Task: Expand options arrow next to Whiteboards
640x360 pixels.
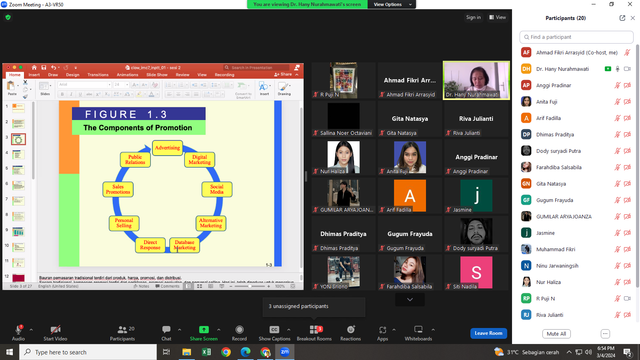Action: pos(433,330)
